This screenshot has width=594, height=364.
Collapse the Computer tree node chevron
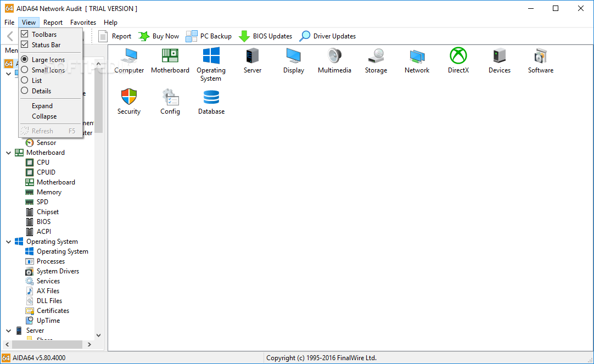click(x=9, y=74)
